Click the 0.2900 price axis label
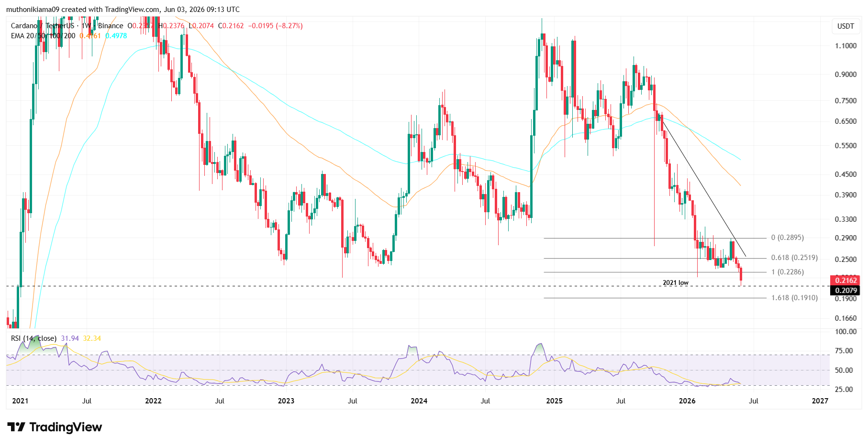The width and height of the screenshot is (868, 445). point(846,238)
